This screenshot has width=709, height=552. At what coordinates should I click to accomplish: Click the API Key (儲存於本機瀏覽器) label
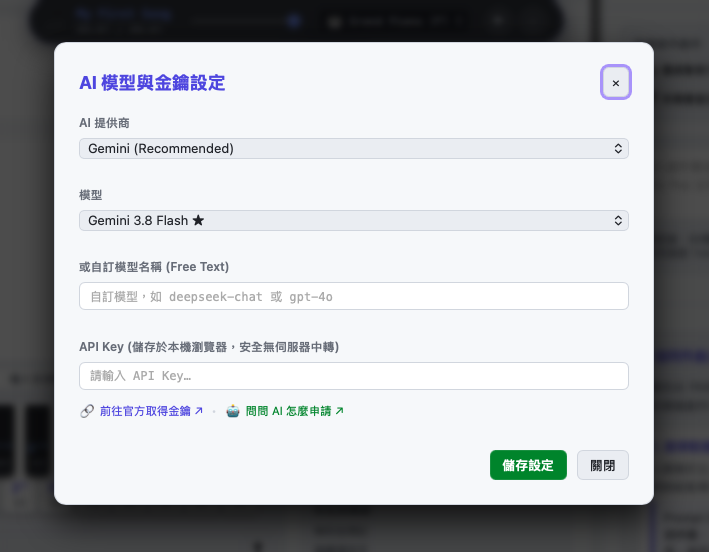[x=209, y=347]
